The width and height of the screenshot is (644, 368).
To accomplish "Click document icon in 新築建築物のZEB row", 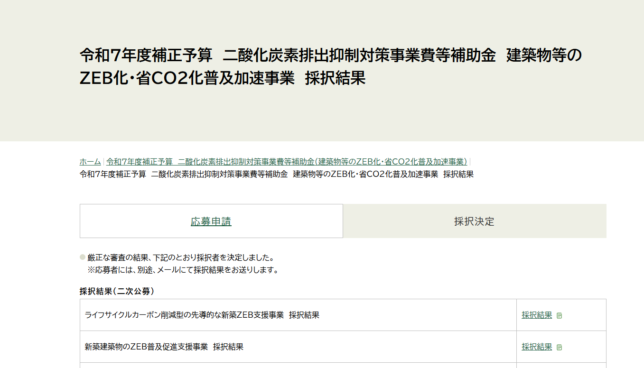I will click(559, 347).
